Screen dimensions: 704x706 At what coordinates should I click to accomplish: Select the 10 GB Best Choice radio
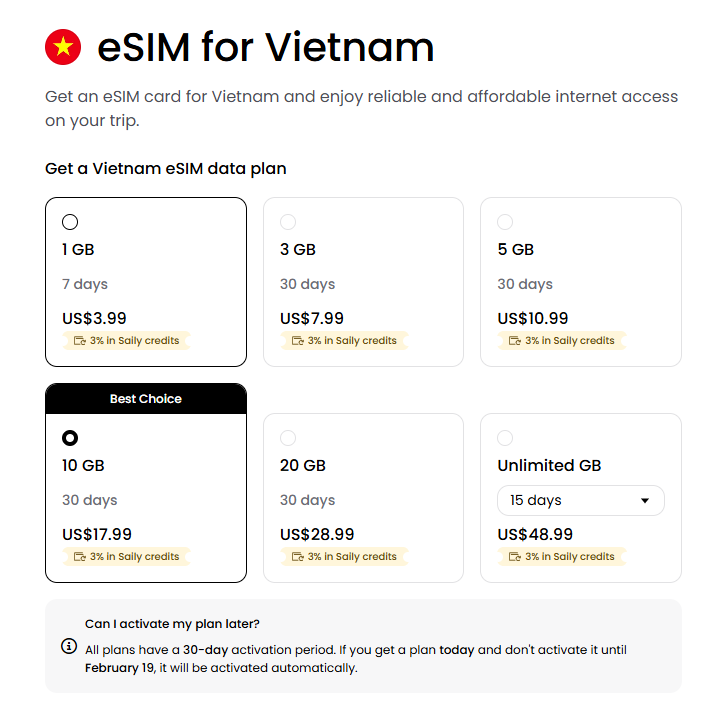click(70, 438)
